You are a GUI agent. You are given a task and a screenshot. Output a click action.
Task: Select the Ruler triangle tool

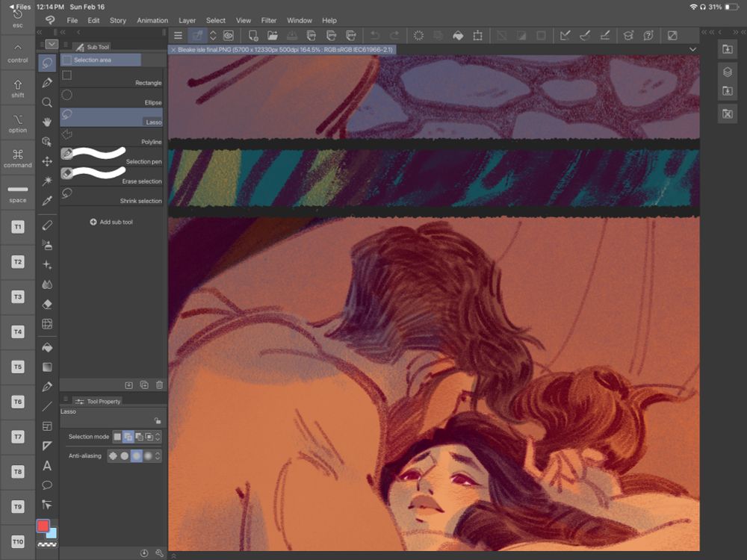(46, 446)
